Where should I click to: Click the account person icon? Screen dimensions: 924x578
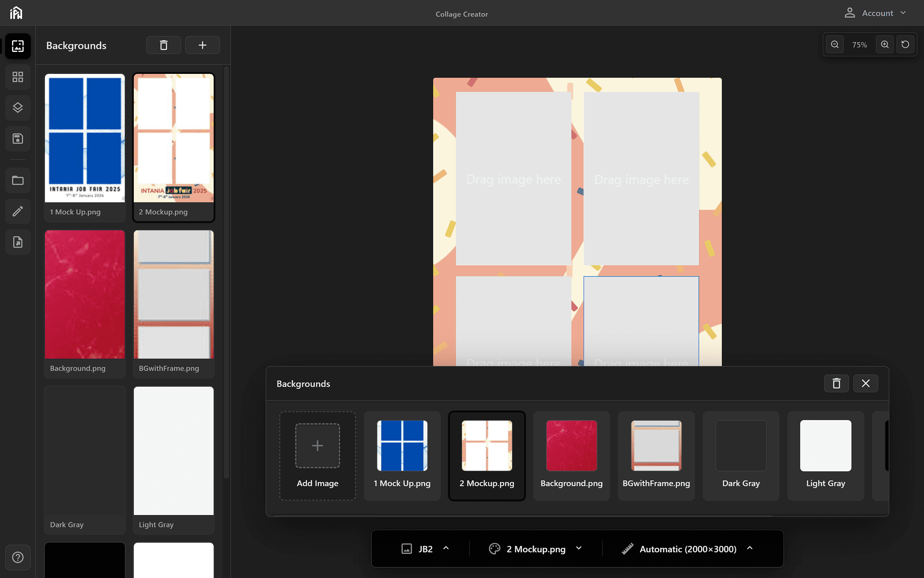click(x=850, y=13)
